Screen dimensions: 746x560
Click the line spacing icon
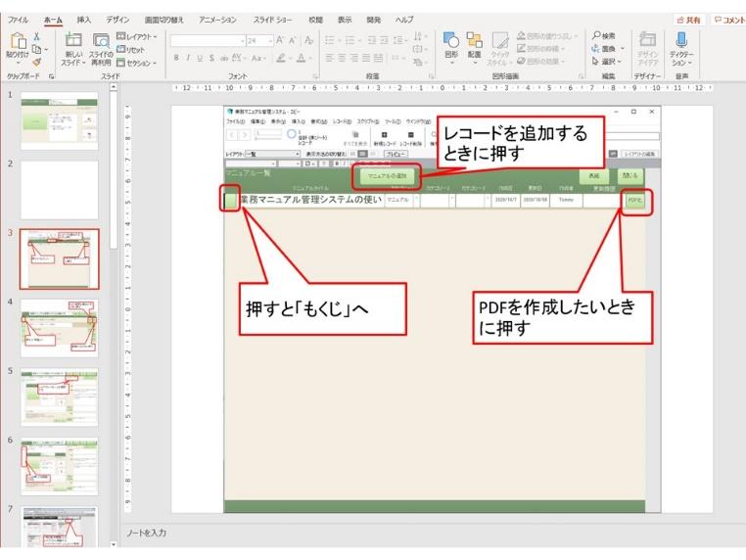click(398, 40)
